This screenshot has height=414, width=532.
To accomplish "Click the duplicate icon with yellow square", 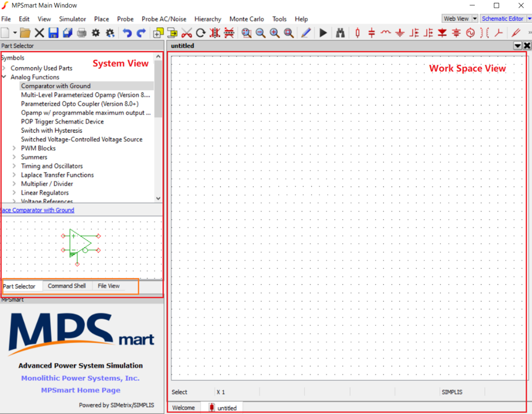I will pyautogui.click(x=158, y=33).
